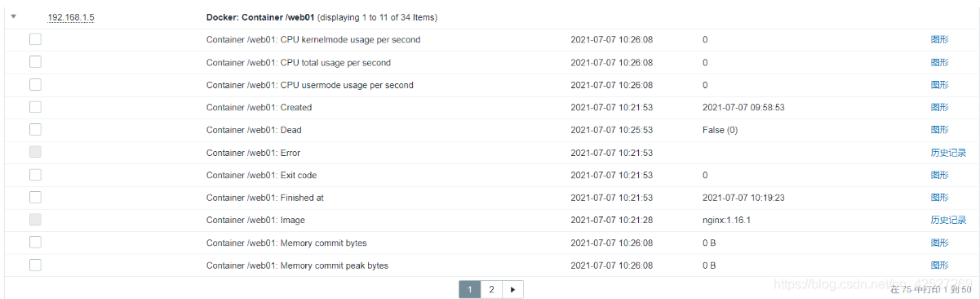Open 图形 graph for Memory commit bytes
The height and width of the screenshot is (299, 980).
[939, 243]
